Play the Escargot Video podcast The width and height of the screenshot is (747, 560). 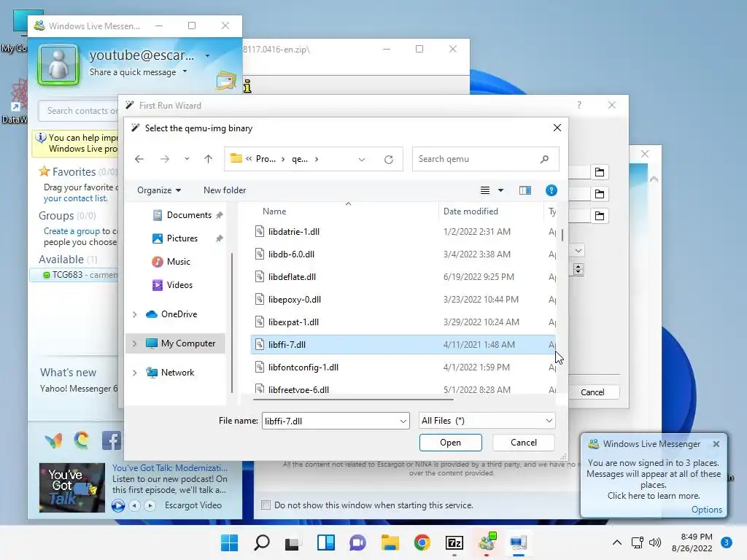coord(118,505)
